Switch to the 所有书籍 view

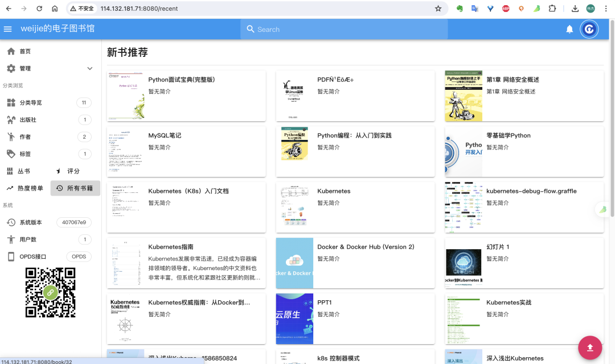pyautogui.click(x=75, y=188)
